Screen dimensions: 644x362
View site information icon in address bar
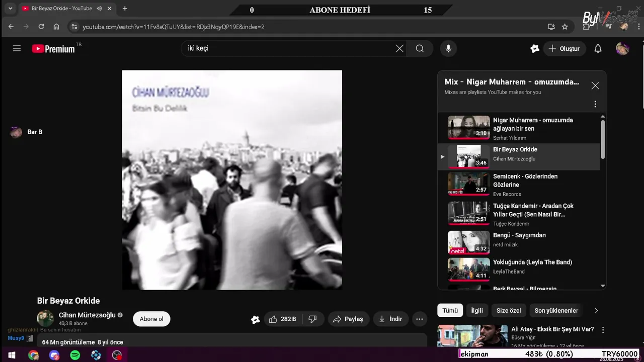point(74,27)
